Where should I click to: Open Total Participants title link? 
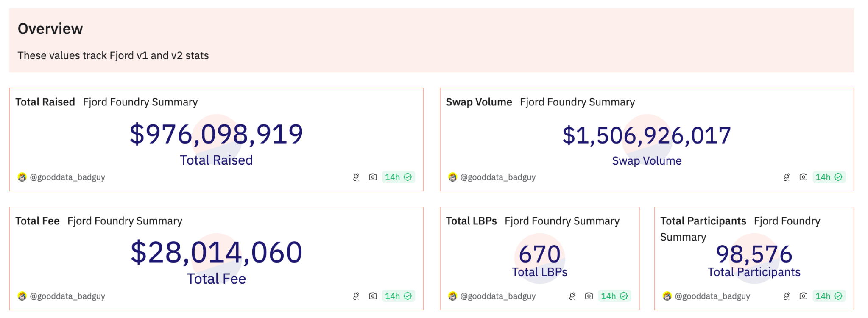(703, 221)
